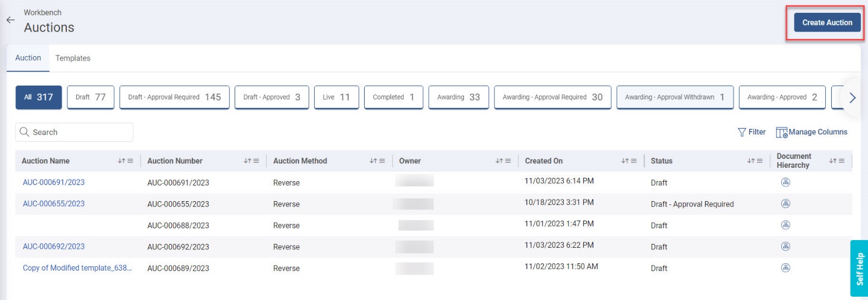Click the Create Auction button
The image size is (868, 300).
point(827,23)
